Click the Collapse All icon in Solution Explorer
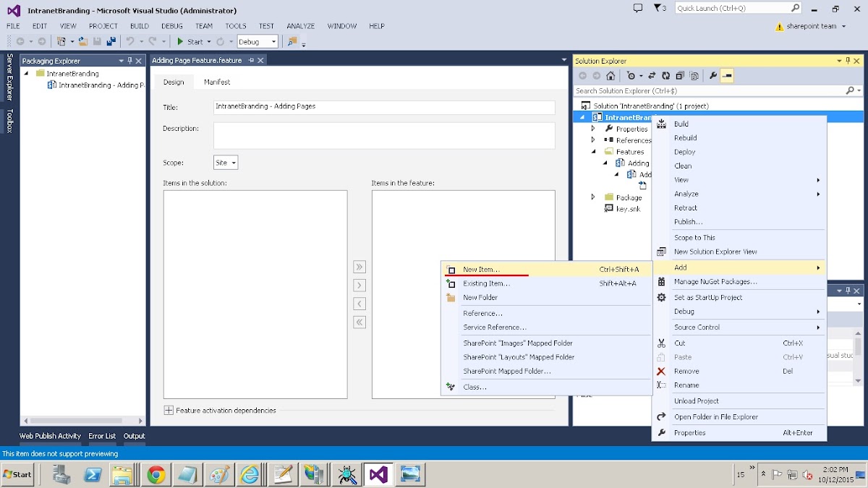This screenshot has height=488, width=868. (680, 76)
